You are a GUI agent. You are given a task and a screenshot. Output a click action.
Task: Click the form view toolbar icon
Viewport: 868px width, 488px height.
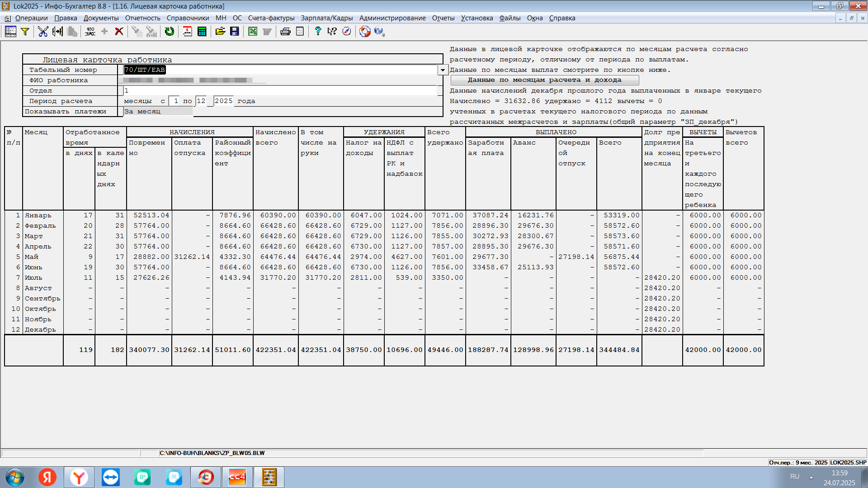coord(10,31)
